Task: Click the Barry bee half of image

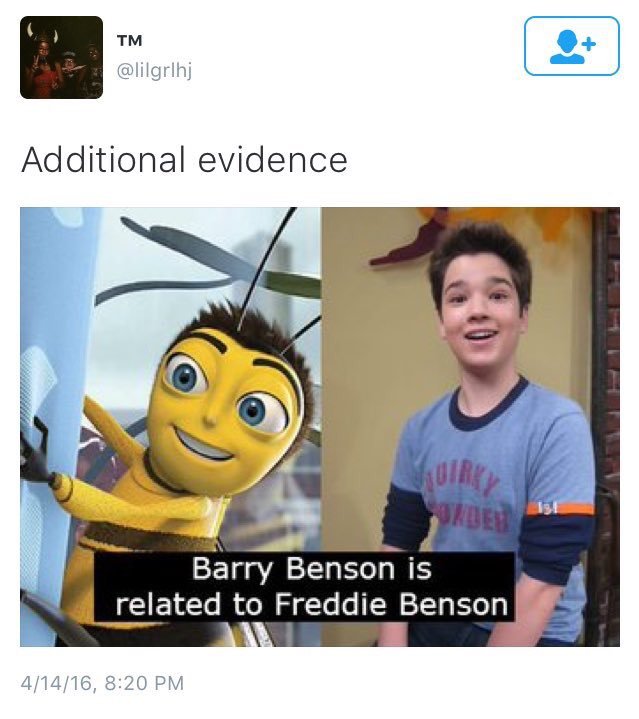Action: point(171,426)
